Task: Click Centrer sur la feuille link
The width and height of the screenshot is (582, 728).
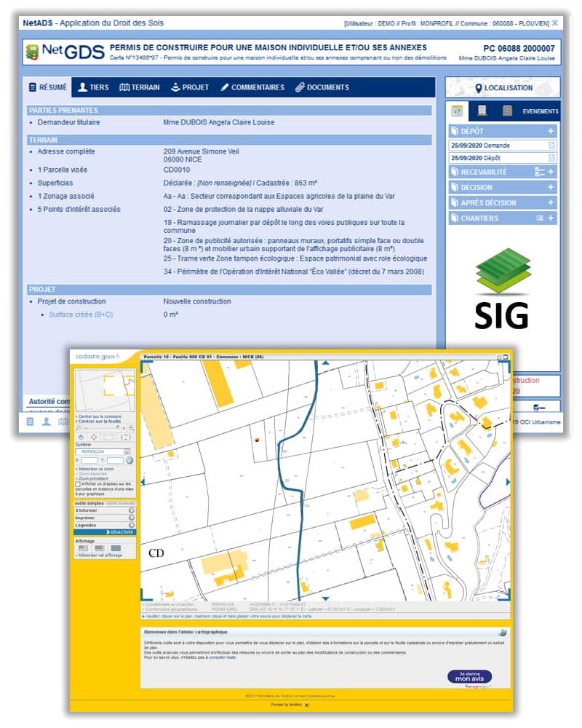Action: (100, 421)
